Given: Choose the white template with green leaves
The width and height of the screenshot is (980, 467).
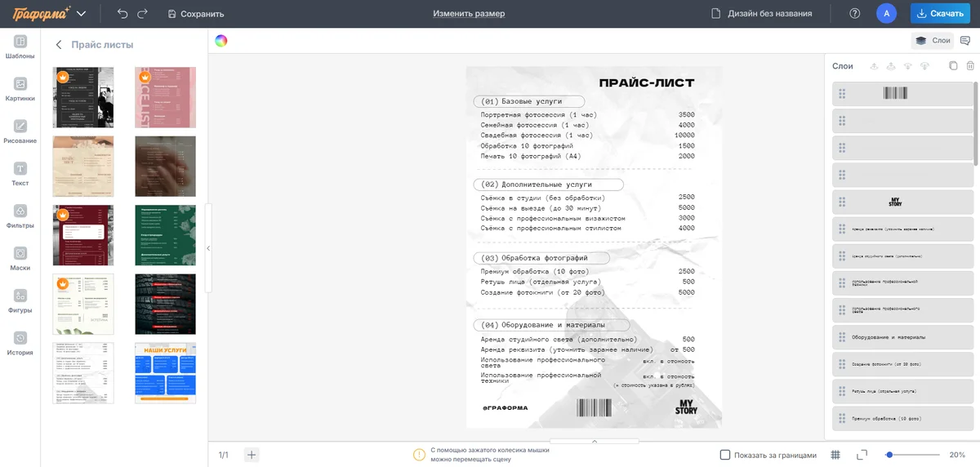Looking at the screenshot, I should coord(83,305).
